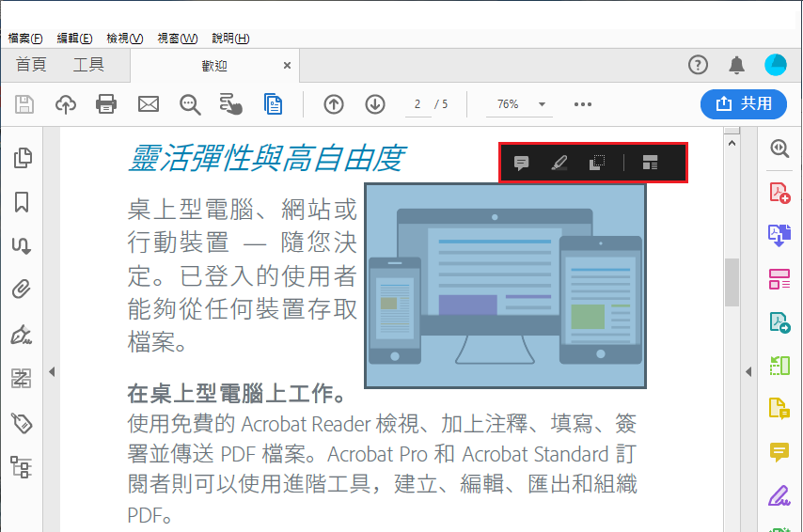The height and width of the screenshot is (532, 803).
Task: Close the 歡迎 document tab
Action: (288, 66)
